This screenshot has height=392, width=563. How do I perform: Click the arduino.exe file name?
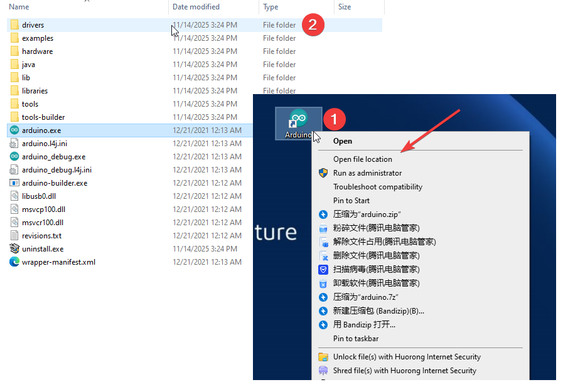[x=41, y=130]
